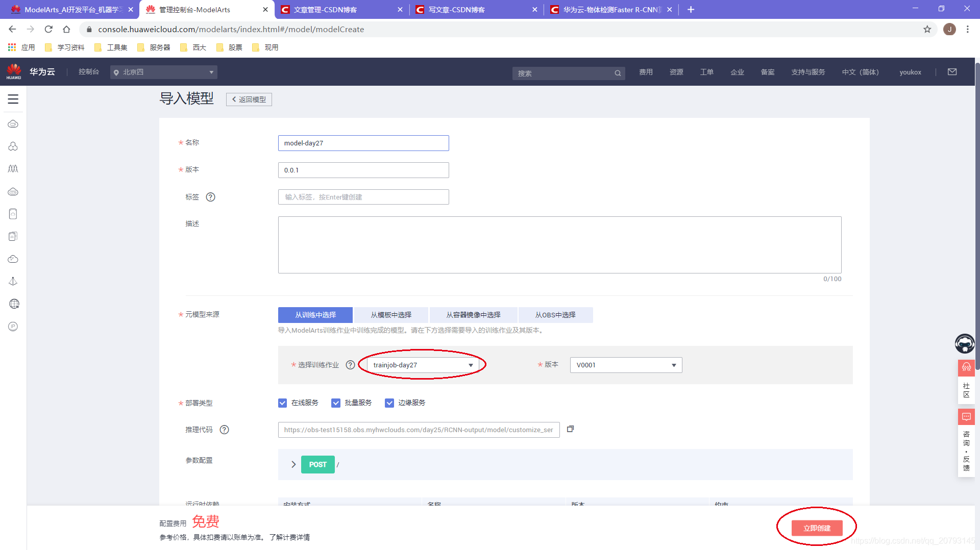
Task: Open the 学习资料 bookmark folder
Action: 65,47
